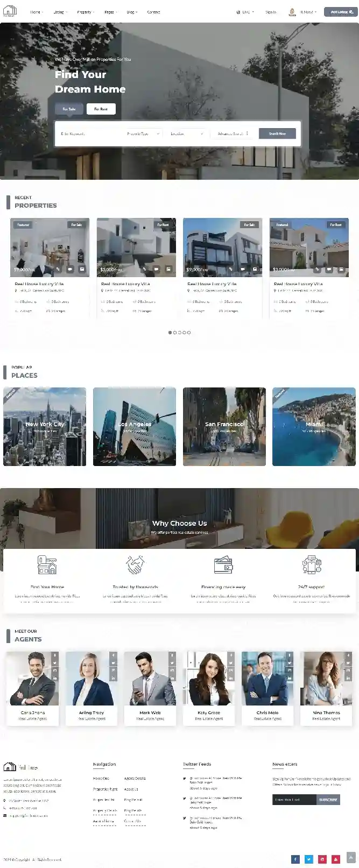
Task: Open the Listing menu in the navbar
Action: point(59,12)
